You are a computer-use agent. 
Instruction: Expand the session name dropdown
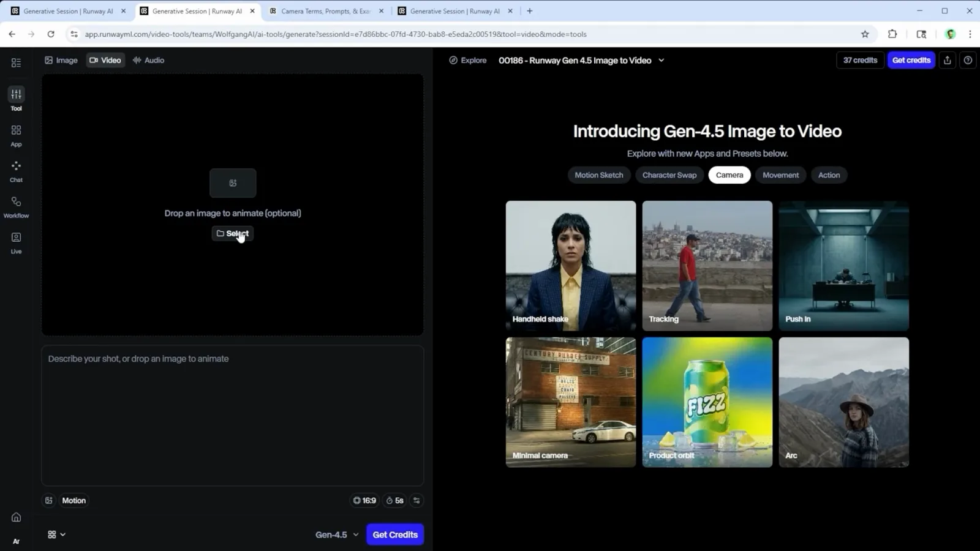click(x=661, y=60)
